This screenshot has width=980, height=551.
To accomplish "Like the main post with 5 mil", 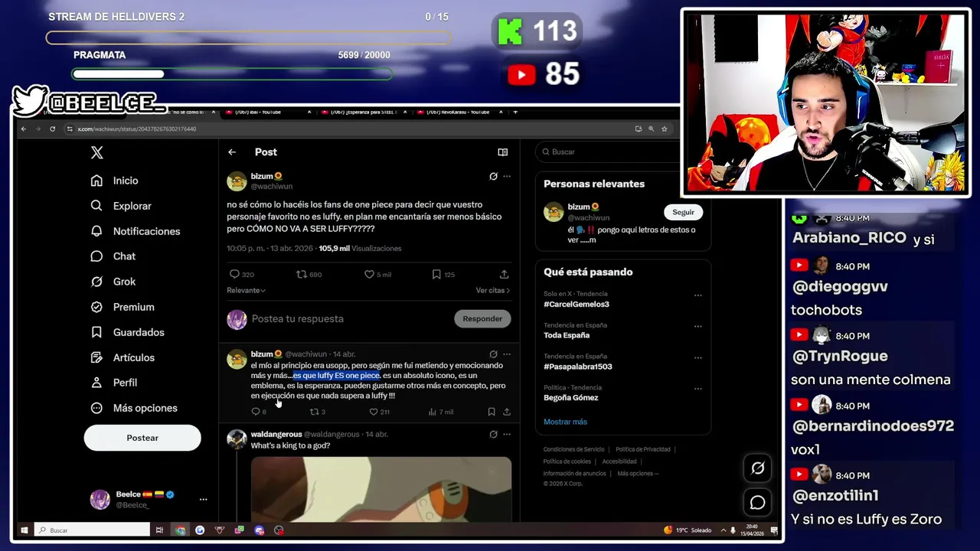I will tap(369, 274).
